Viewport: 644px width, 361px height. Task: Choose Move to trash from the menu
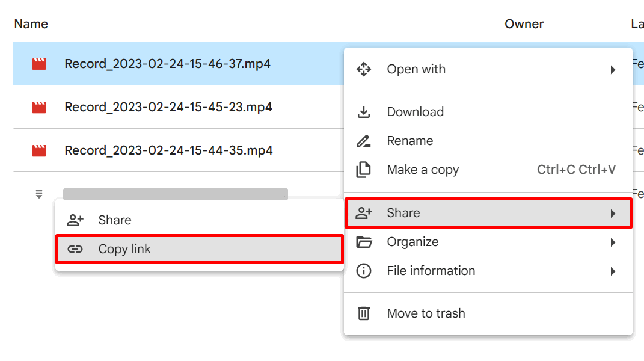(x=425, y=313)
